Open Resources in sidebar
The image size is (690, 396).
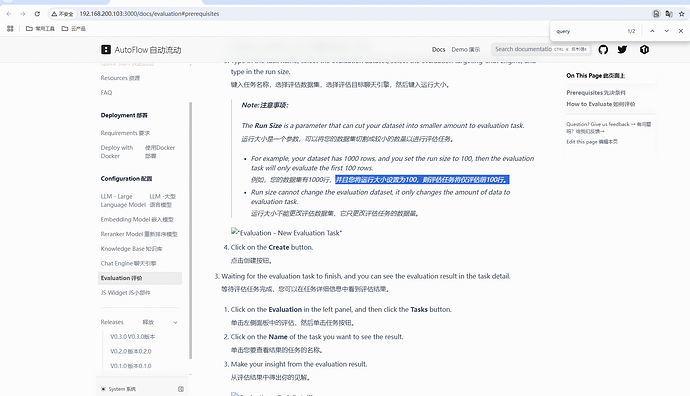[120, 78]
